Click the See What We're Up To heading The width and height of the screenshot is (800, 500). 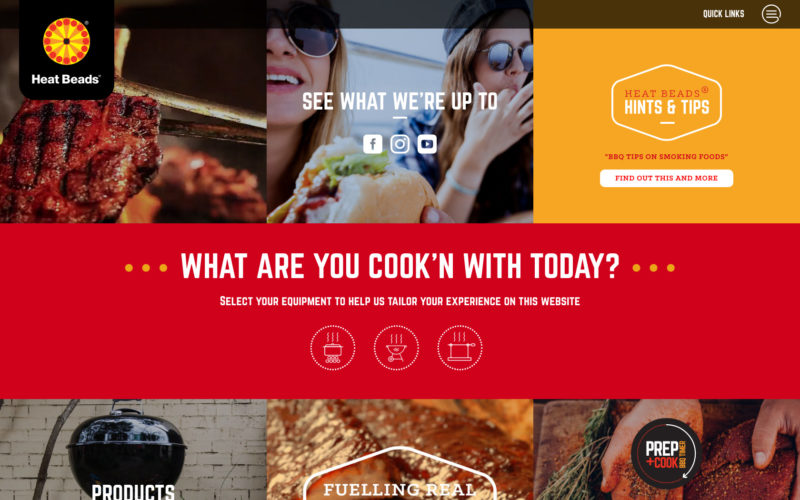(x=400, y=102)
